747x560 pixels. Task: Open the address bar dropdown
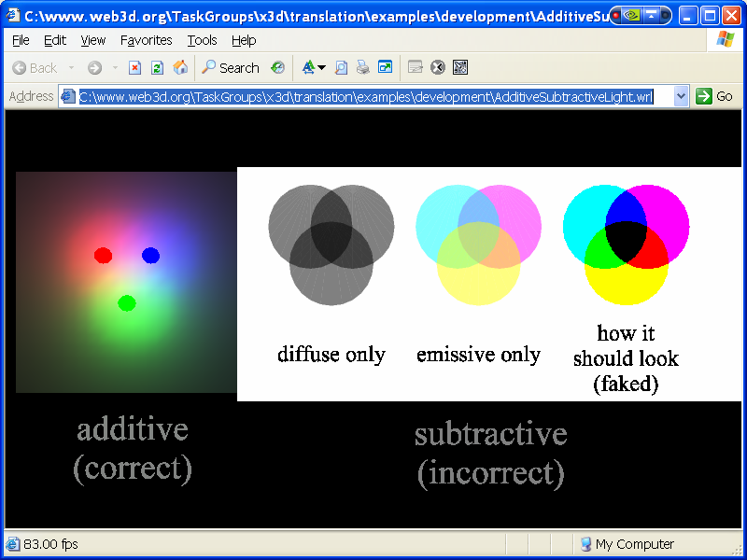click(681, 96)
